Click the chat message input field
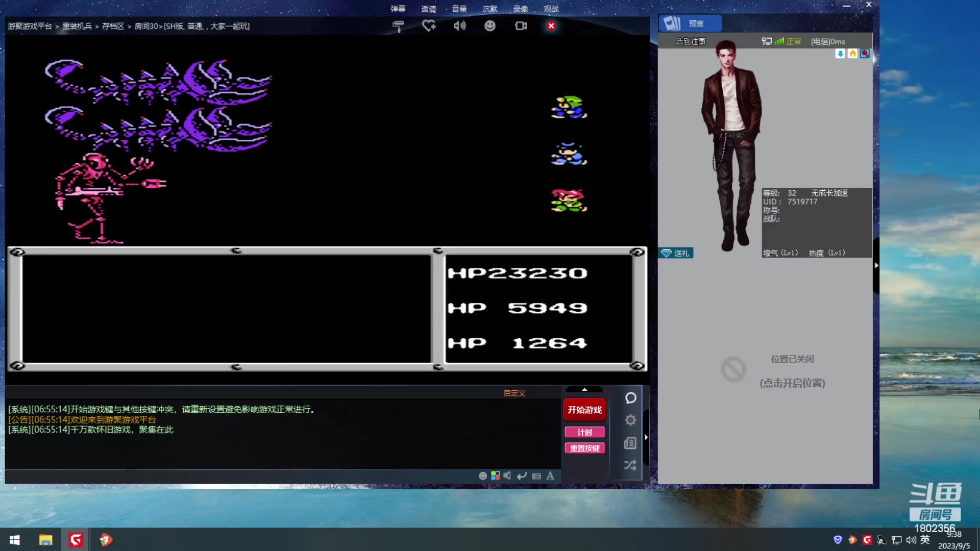This screenshot has height=551, width=980. pos(240,476)
